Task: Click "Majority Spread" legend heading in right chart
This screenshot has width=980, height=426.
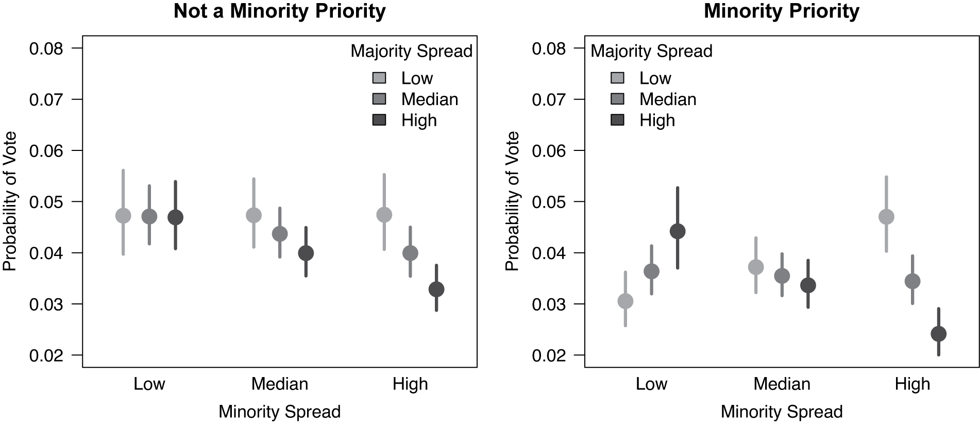Action: (x=651, y=51)
